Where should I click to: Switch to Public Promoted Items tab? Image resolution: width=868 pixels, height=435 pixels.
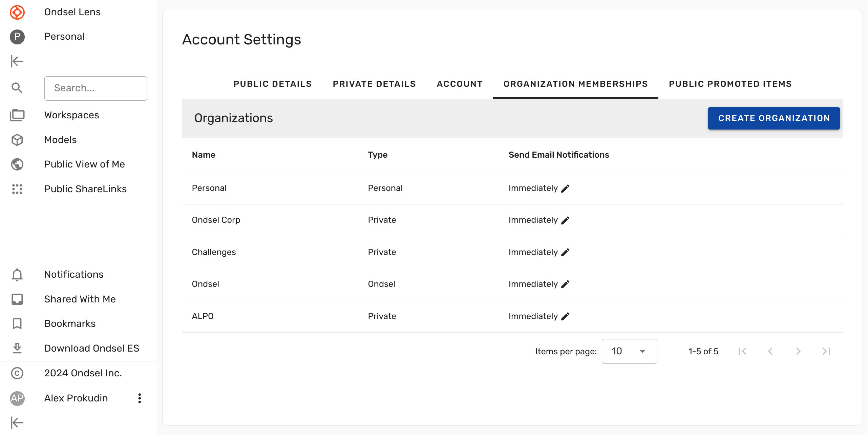click(x=730, y=84)
